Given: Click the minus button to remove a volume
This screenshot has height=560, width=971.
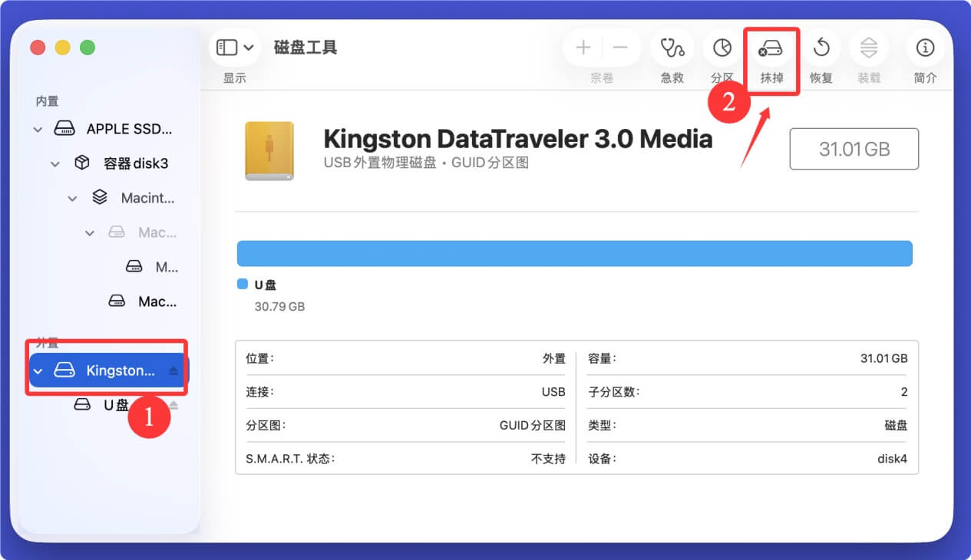Looking at the screenshot, I should (x=620, y=48).
